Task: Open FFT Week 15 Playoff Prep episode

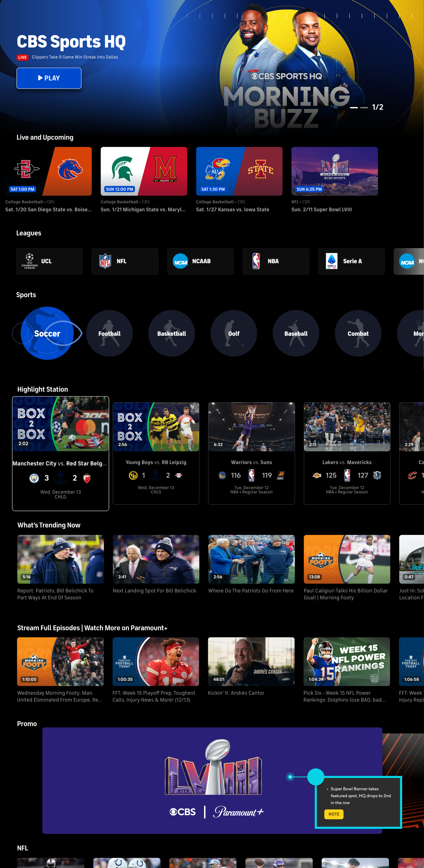Action: (x=155, y=661)
